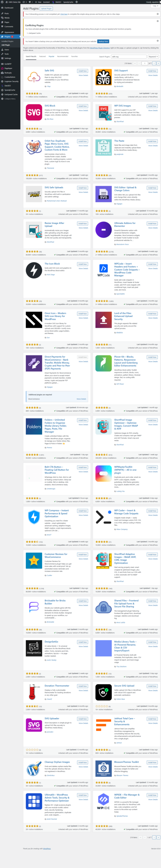Click Loginizer Security sidebar icon

point(2,81)
